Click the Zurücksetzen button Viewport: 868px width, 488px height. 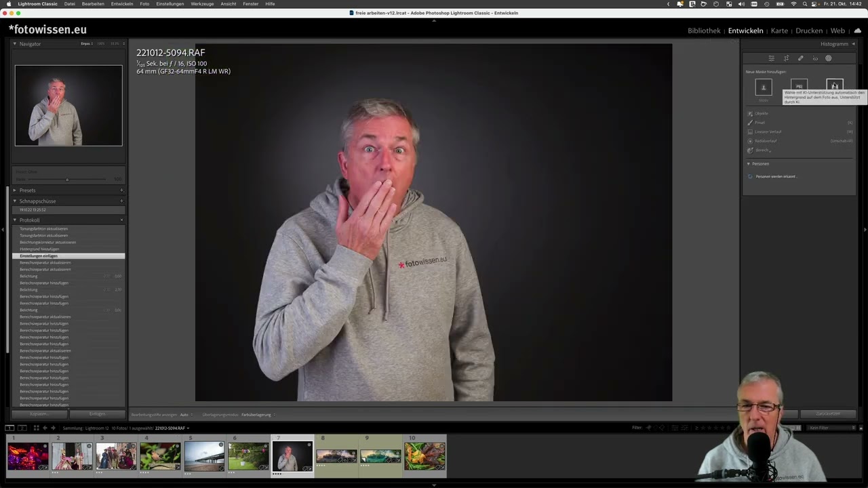pos(827,413)
